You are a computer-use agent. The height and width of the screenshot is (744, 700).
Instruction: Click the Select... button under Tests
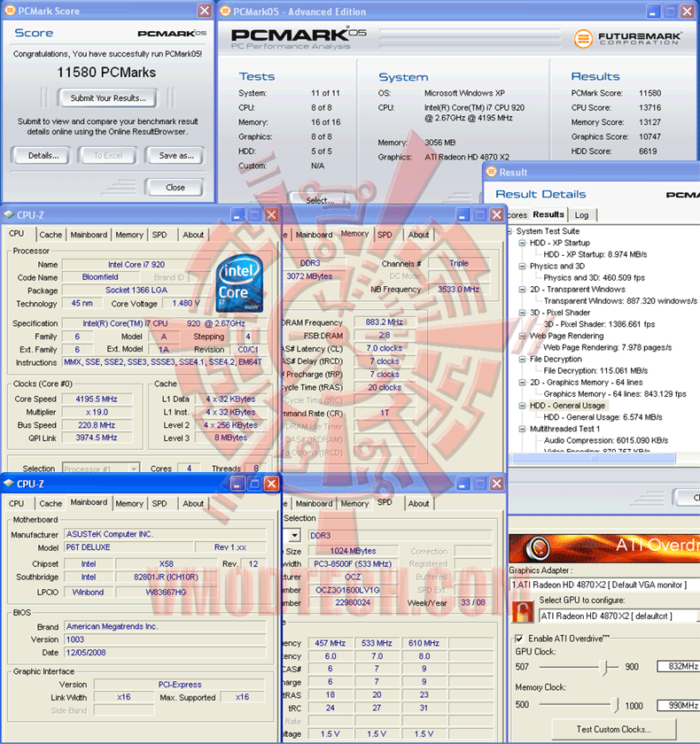320,200
